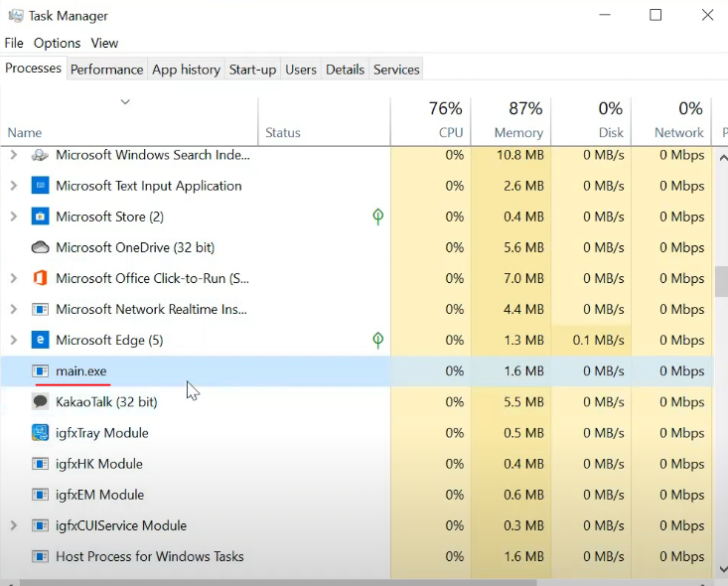Click the main.exe process icon
This screenshot has width=728, height=586.
tap(40, 371)
